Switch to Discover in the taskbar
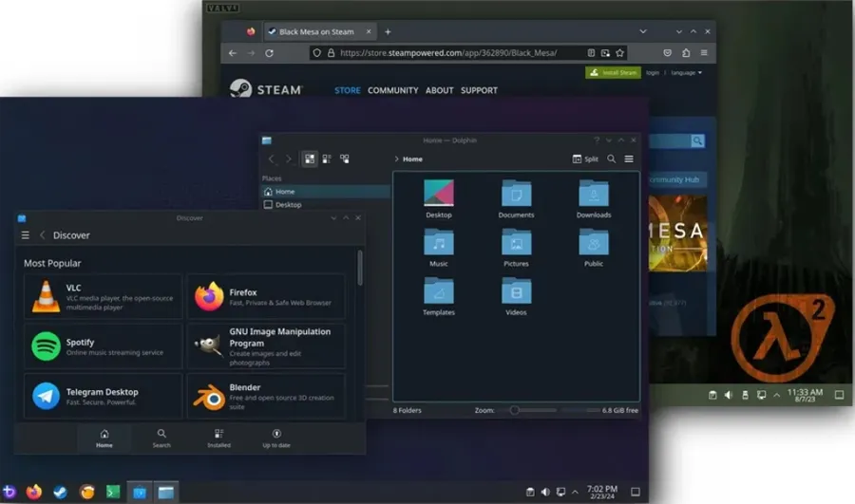Screen dimensions: 855x504 (x=140, y=492)
